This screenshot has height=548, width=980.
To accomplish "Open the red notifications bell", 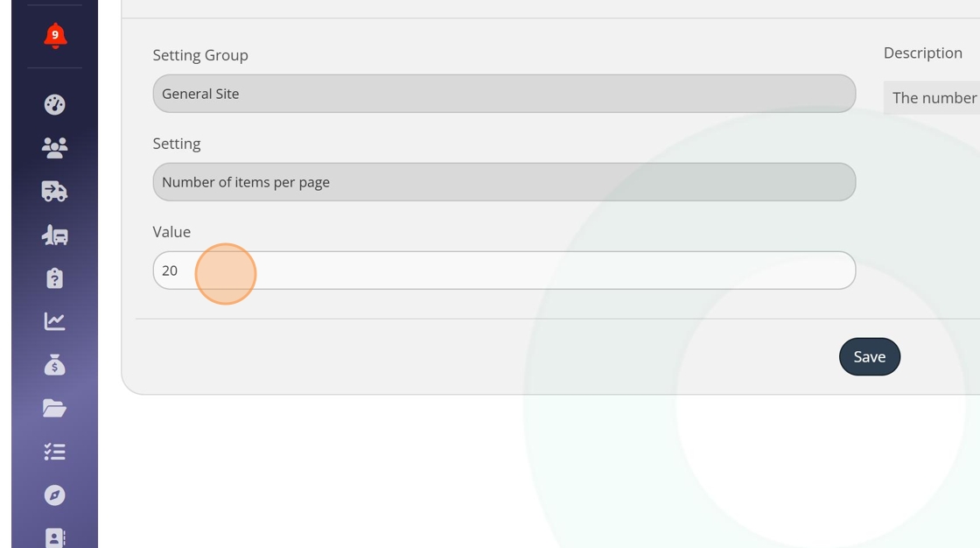I will coord(54,36).
